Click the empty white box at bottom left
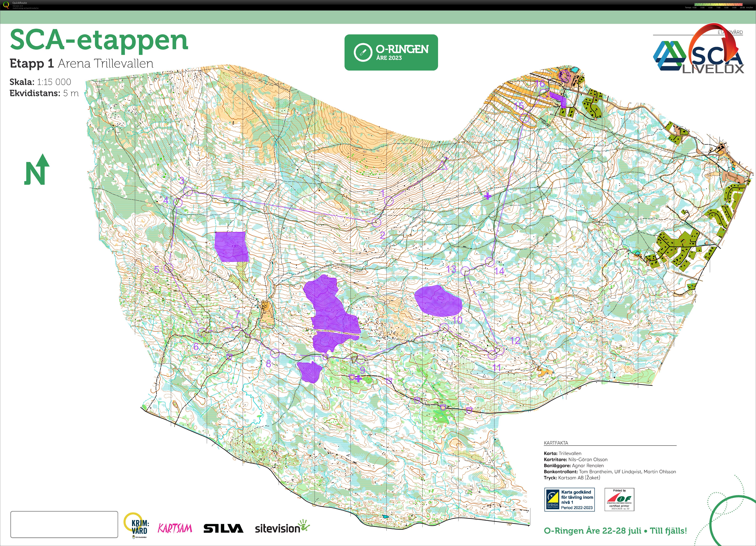The image size is (756, 546). coord(64,524)
